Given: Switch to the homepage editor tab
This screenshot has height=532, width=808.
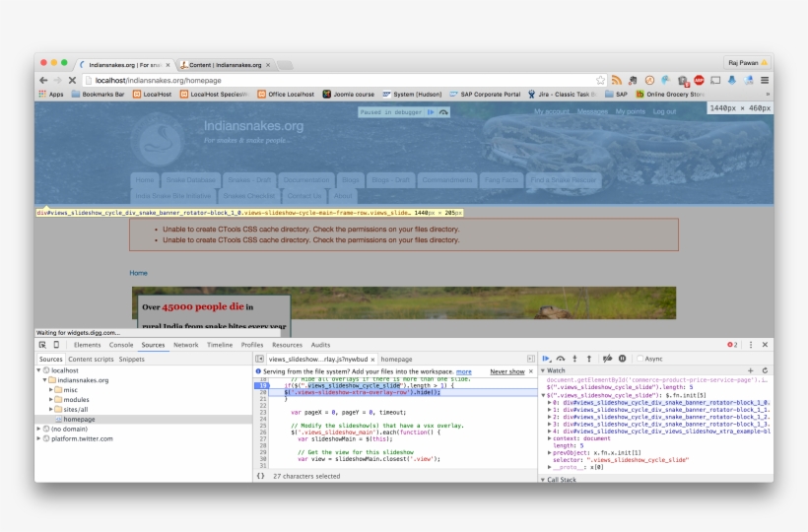Looking at the screenshot, I should click(396, 359).
